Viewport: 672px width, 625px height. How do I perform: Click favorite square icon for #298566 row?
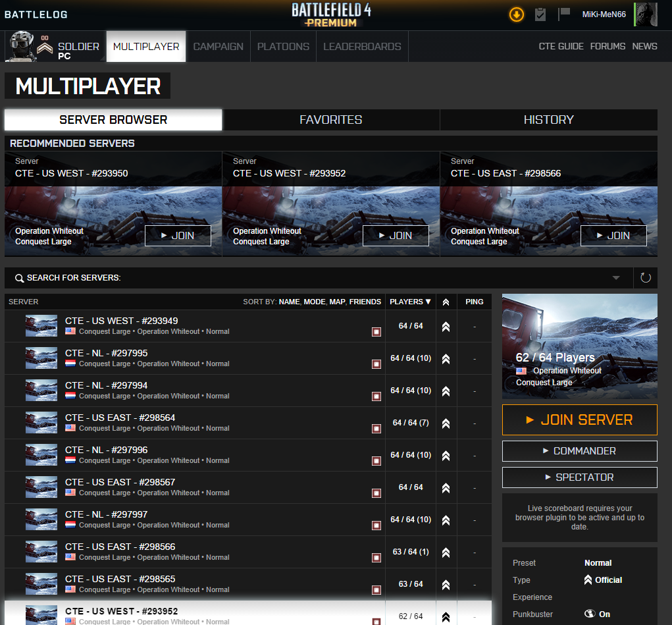click(376, 558)
